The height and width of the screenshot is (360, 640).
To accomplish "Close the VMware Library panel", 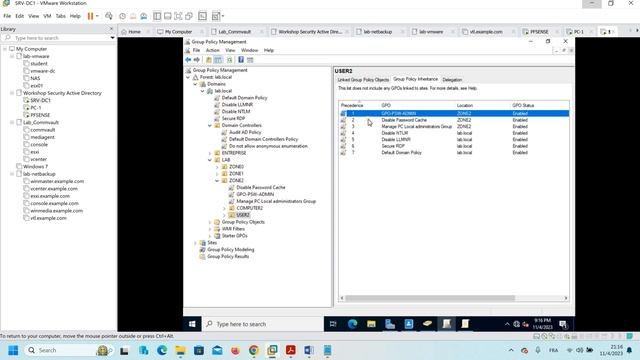I will coord(111,29).
